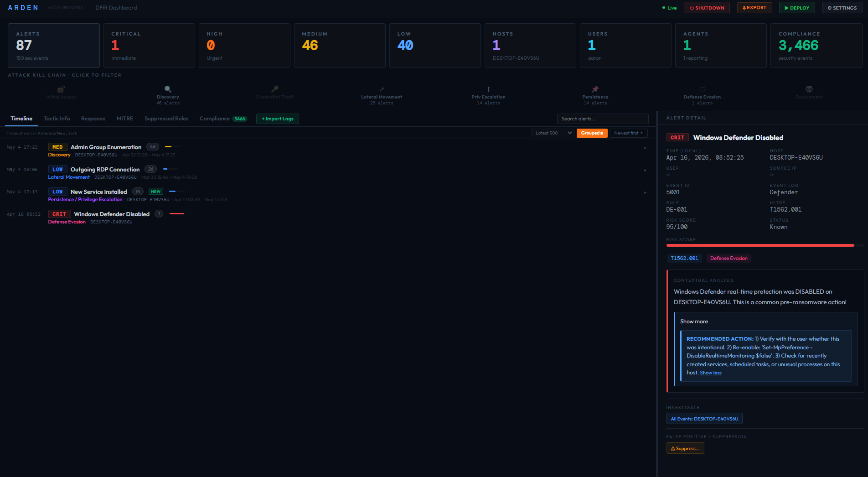Viewport: 868px width, 477px height.
Task: Switch to the Tactic Info tab
Action: pyautogui.click(x=57, y=119)
